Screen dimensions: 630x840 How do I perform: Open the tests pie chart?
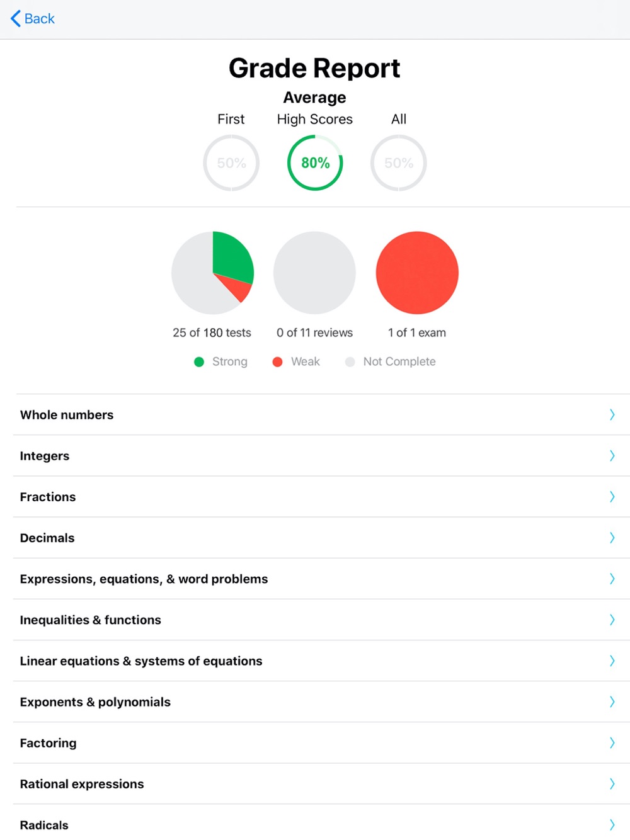click(x=212, y=273)
